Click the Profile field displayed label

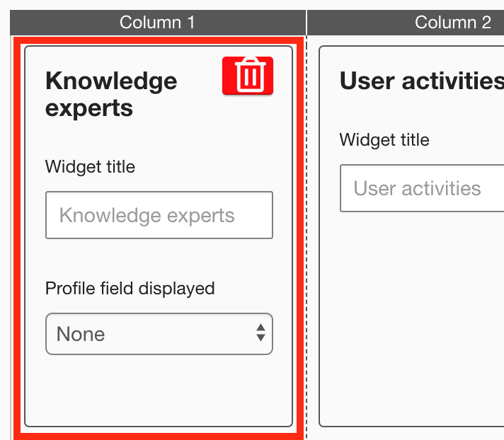130,289
